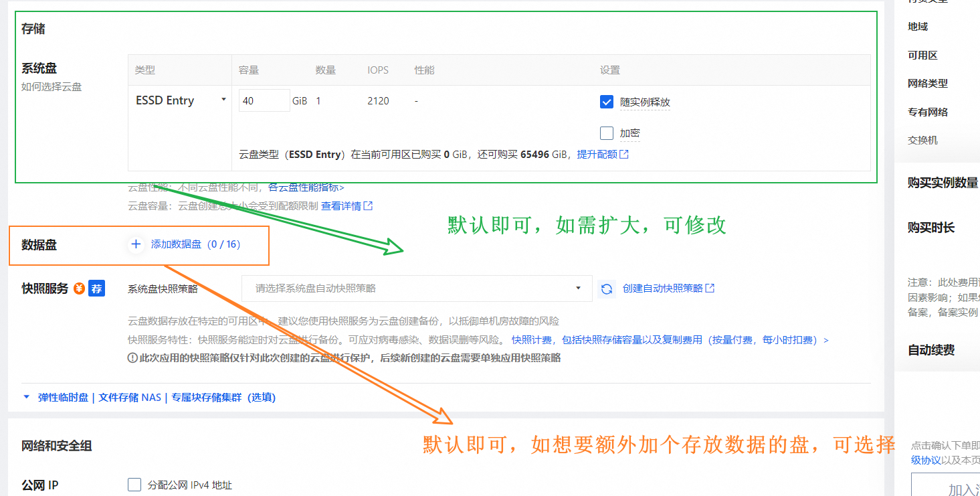Viewport: 980px width, 496px height.
Task: Uncheck the 随实例释放 checkbox
Action: coord(607,102)
